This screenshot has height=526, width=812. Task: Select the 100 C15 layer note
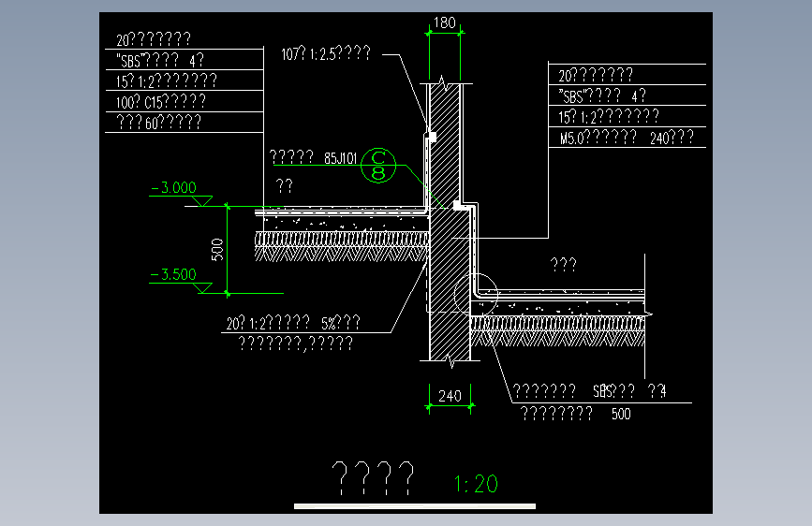[161, 101]
